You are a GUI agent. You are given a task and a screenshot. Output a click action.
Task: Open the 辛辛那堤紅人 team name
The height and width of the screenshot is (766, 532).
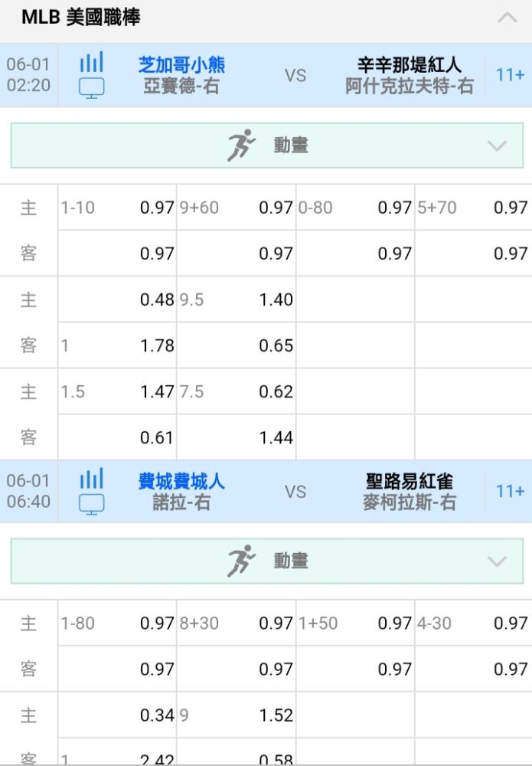click(x=409, y=64)
